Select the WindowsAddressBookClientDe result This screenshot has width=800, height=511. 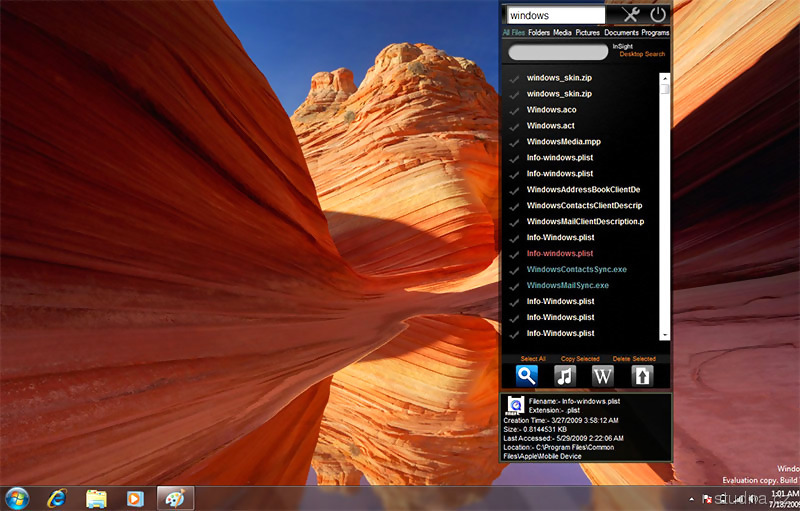coord(583,190)
